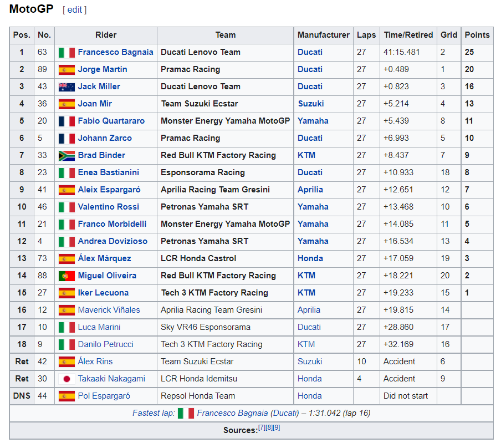Open source reference [7]
This screenshot has width=501, height=448.
click(x=262, y=427)
